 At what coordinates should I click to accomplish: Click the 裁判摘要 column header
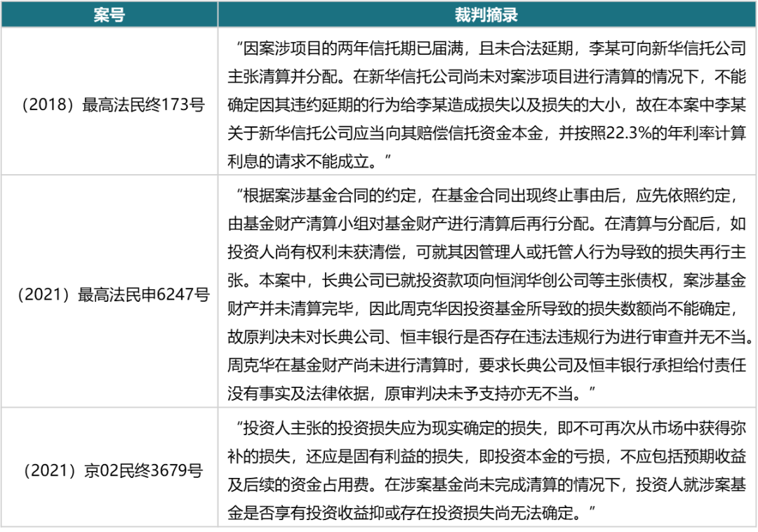tap(489, 15)
